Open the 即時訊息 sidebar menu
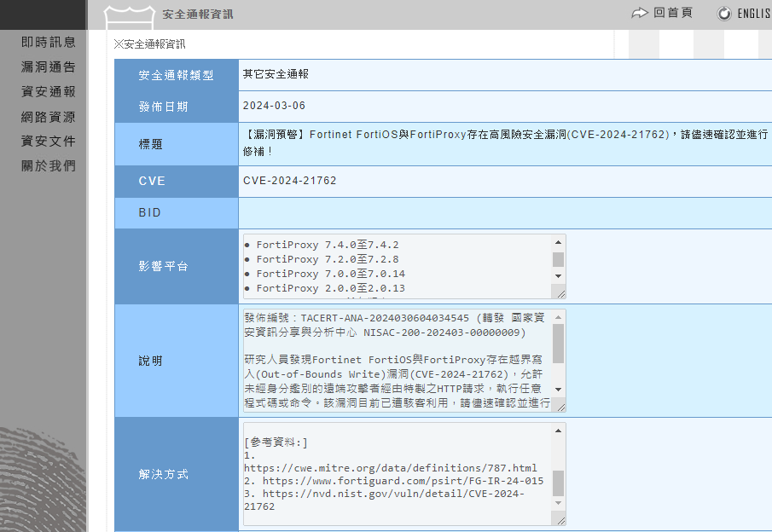This screenshot has height=532, width=772. tap(49, 43)
